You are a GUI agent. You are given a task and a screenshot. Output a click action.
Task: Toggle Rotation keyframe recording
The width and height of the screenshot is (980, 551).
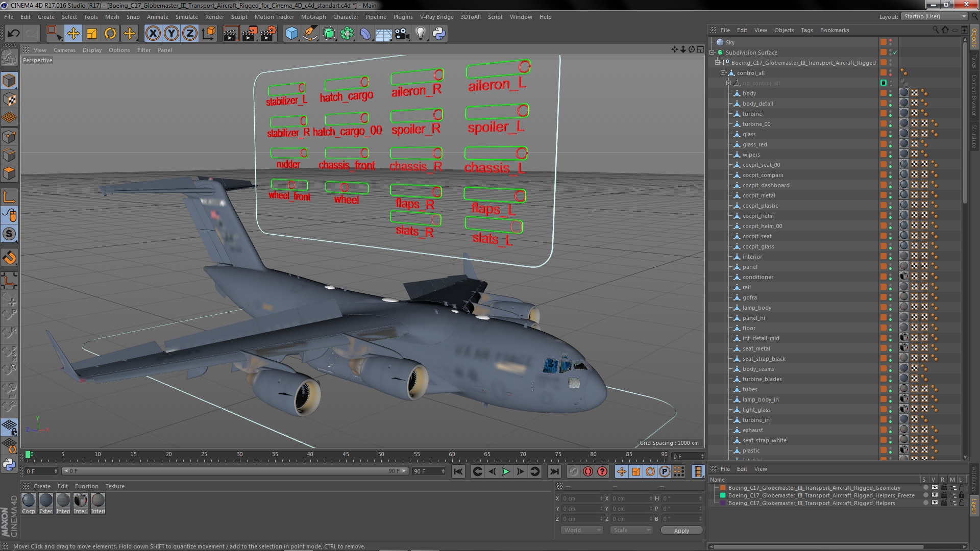point(650,471)
